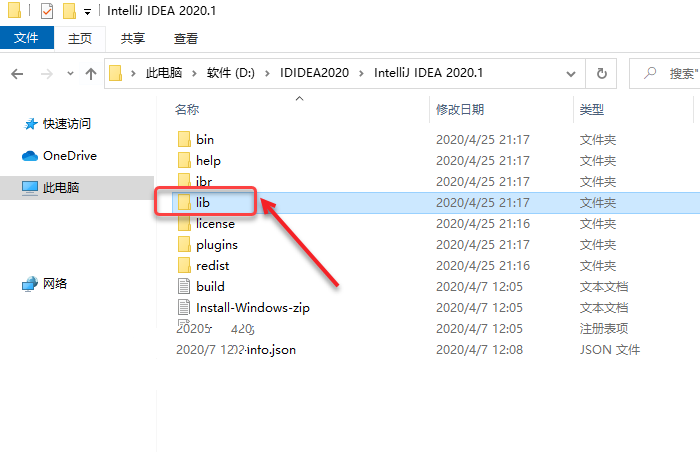This screenshot has height=452, width=700.
Task: Click the IDIDEA2020 breadcrumb segment
Action: click(314, 73)
